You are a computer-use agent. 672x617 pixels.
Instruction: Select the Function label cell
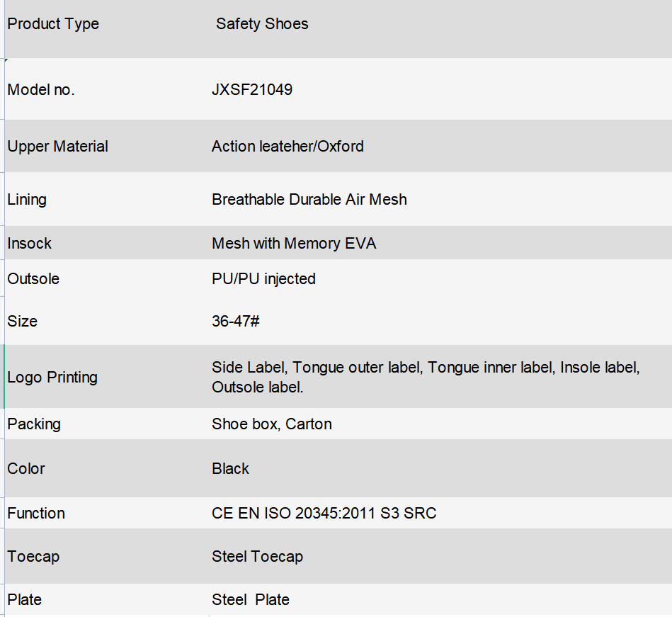[x=106, y=513]
